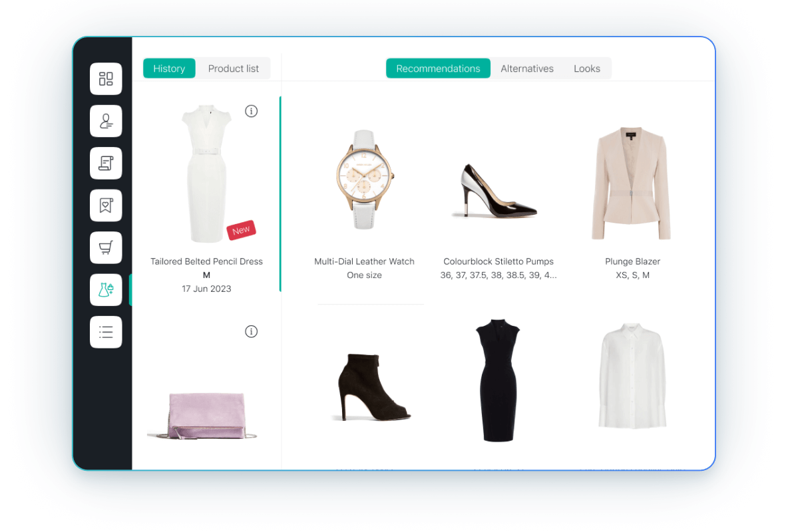View info for the lilac clutch item

252,331
